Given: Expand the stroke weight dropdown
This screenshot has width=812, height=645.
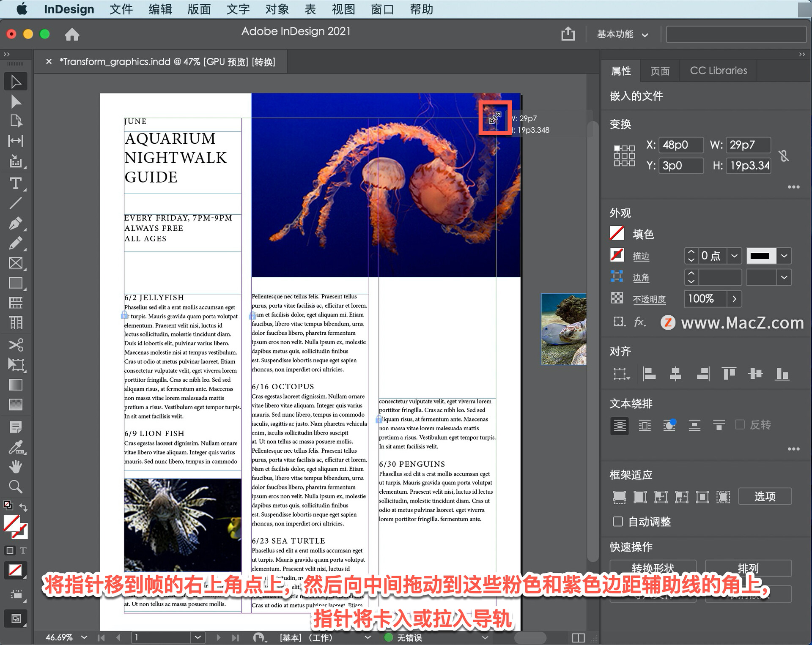Looking at the screenshot, I should pyautogui.click(x=734, y=256).
